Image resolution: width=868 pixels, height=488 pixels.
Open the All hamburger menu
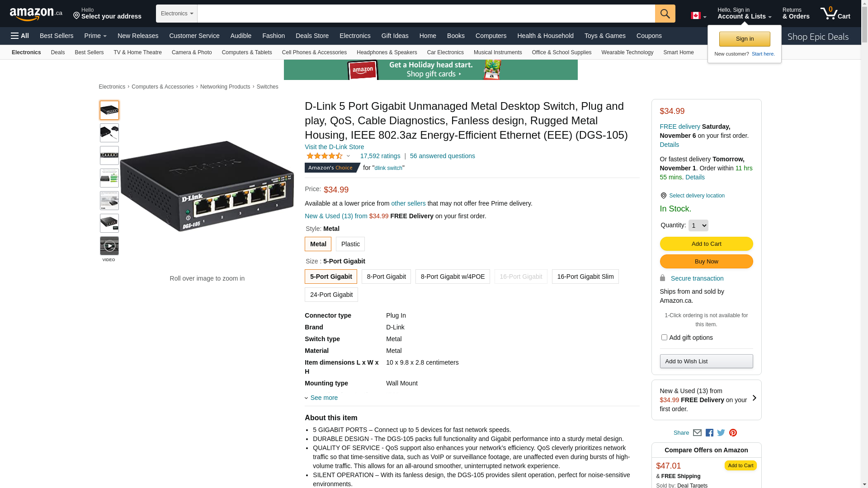20,36
